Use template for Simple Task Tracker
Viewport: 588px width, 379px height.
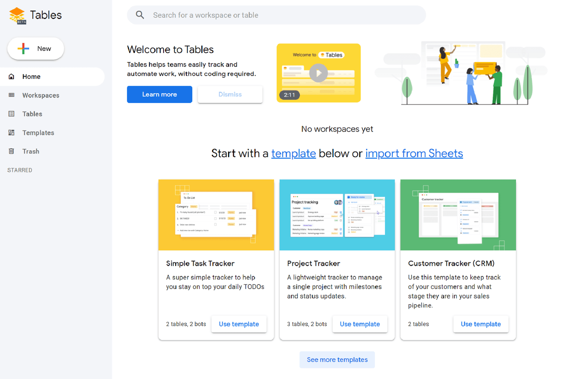[239, 324]
